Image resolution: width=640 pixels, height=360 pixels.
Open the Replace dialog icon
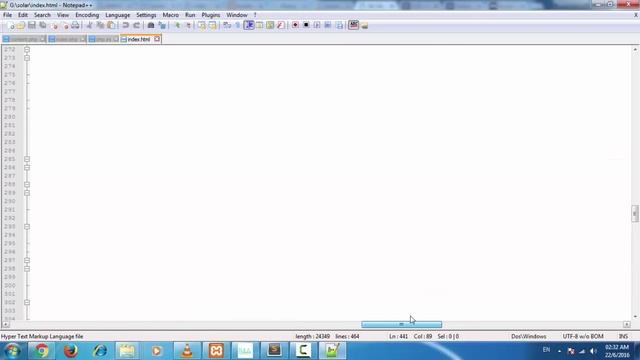point(162,25)
